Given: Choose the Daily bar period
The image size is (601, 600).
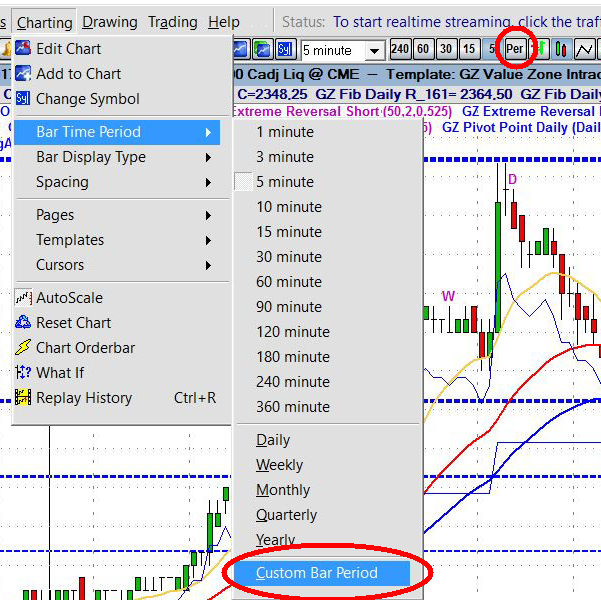Looking at the screenshot, I should [x=273, y=440].
